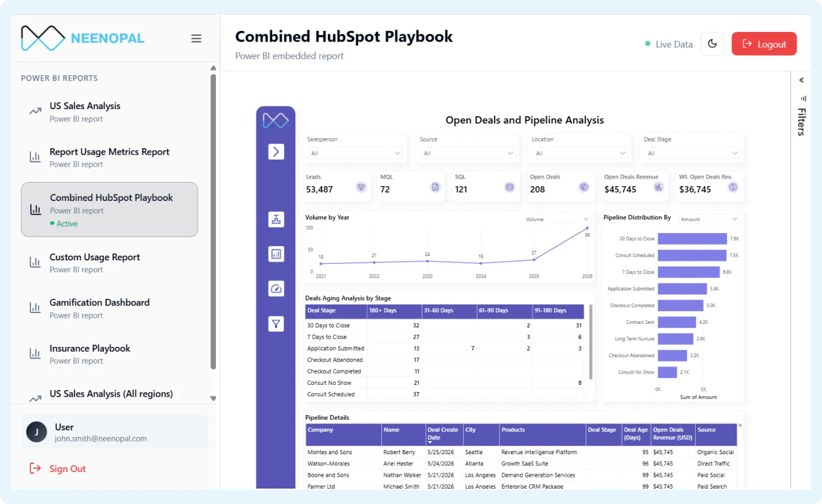Viewport: 822px width, 504px height.
Task: Sort by the Deal Create Date column header
Action: tap(443, 434)
